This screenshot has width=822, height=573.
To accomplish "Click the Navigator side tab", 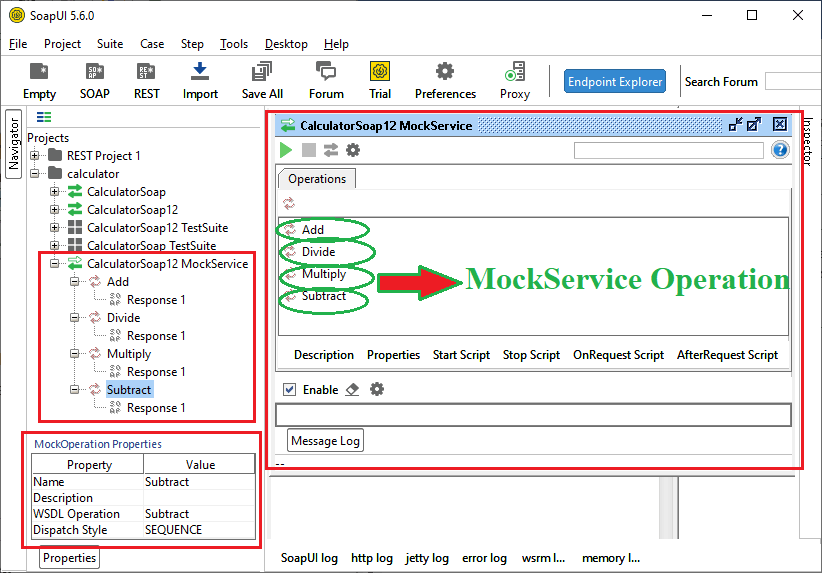I will coord(14,144).
